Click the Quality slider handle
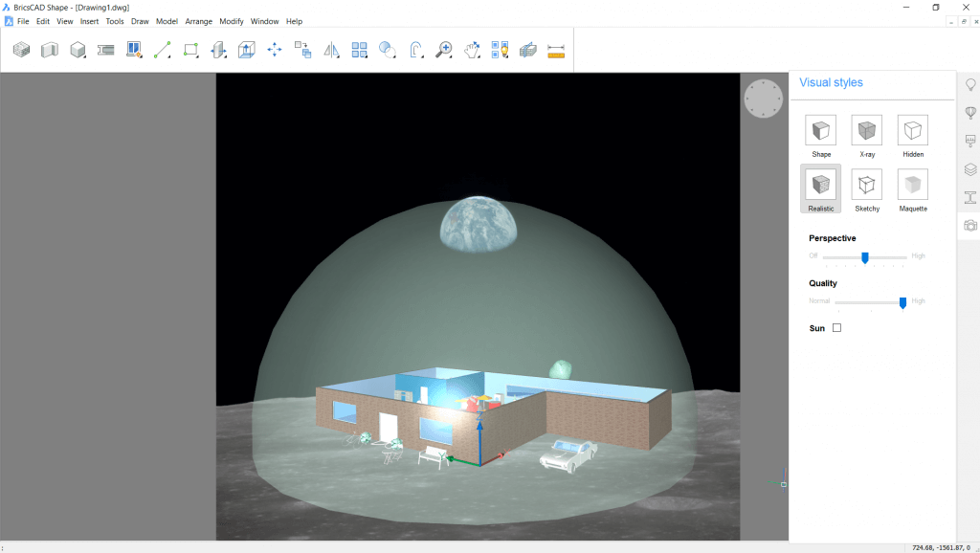Image resolution: width=980 pixels, height=553 pixels. click(x=902, y=302)
